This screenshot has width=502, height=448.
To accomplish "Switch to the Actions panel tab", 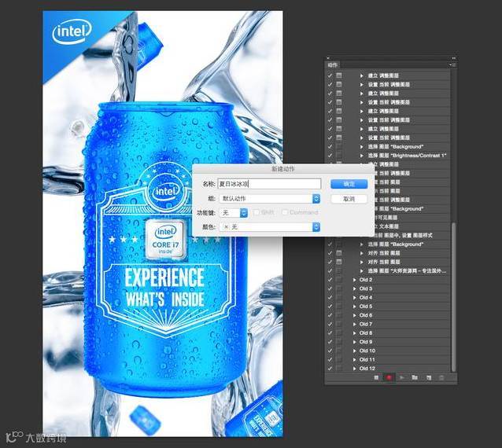I will pyautogui.click(x=333, y=65).
